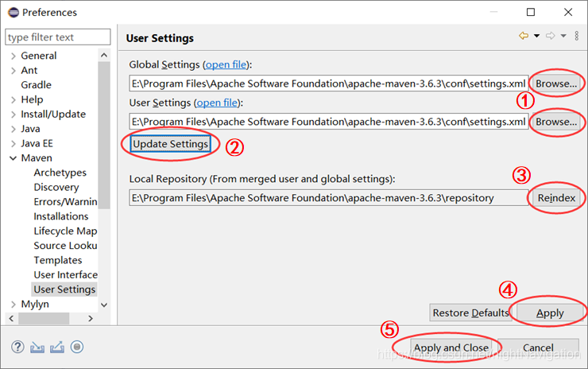This screenshot has width=588, height=369.
Task: Click the horizontal scrollbar left arrow
Action: pos(11,319)
